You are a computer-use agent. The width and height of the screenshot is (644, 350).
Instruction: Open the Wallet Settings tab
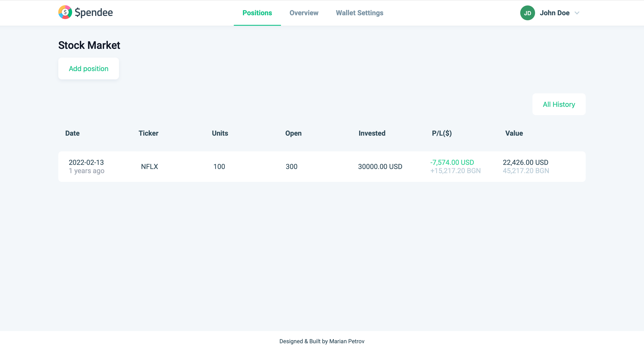(359, 13)
